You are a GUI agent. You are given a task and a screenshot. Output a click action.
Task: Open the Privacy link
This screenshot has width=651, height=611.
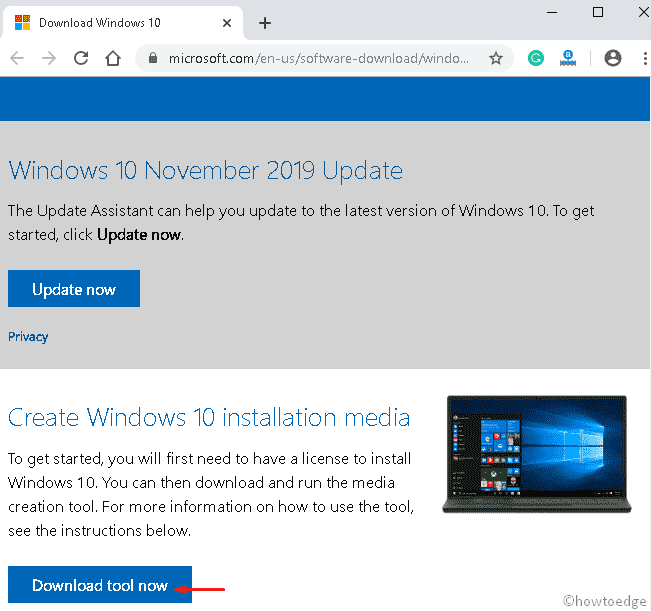point(28,337)
